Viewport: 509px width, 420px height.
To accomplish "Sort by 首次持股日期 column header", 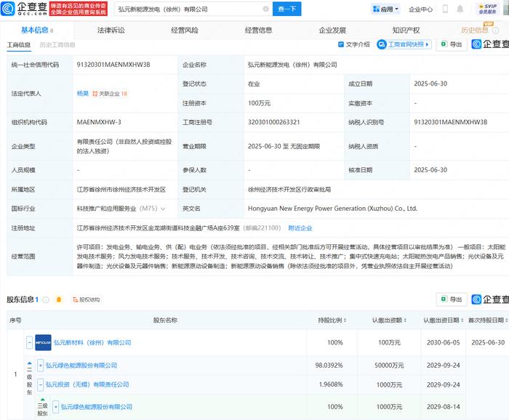I will 488,320.
